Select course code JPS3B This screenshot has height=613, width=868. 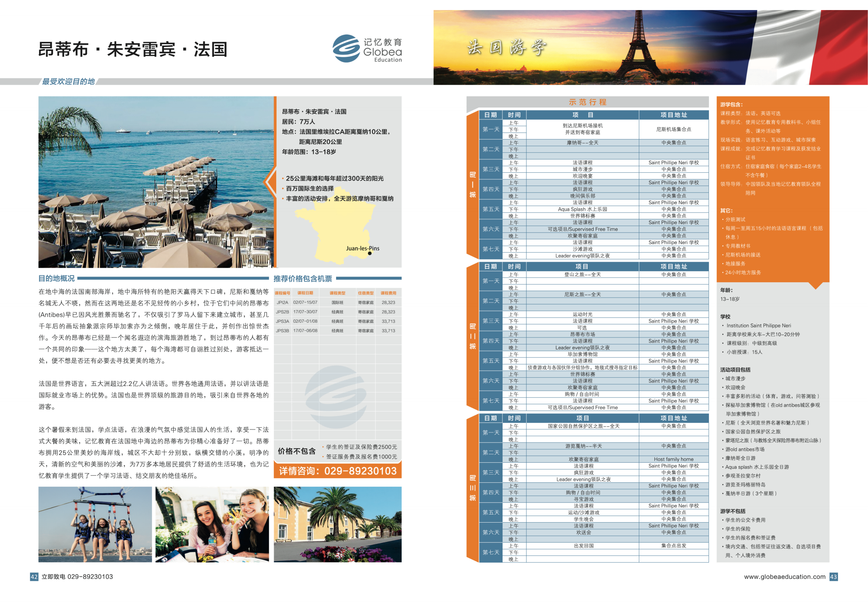(282, 331)
